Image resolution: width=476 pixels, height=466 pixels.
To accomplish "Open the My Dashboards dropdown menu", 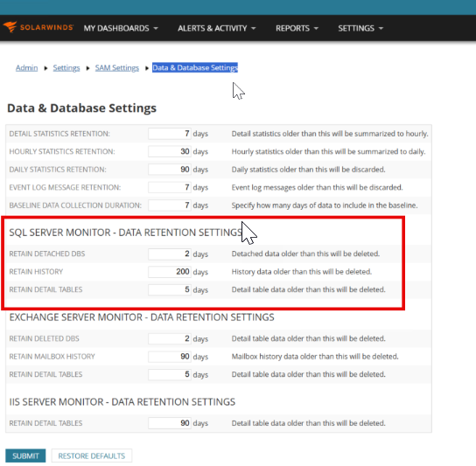I will (x=121, y=28).
